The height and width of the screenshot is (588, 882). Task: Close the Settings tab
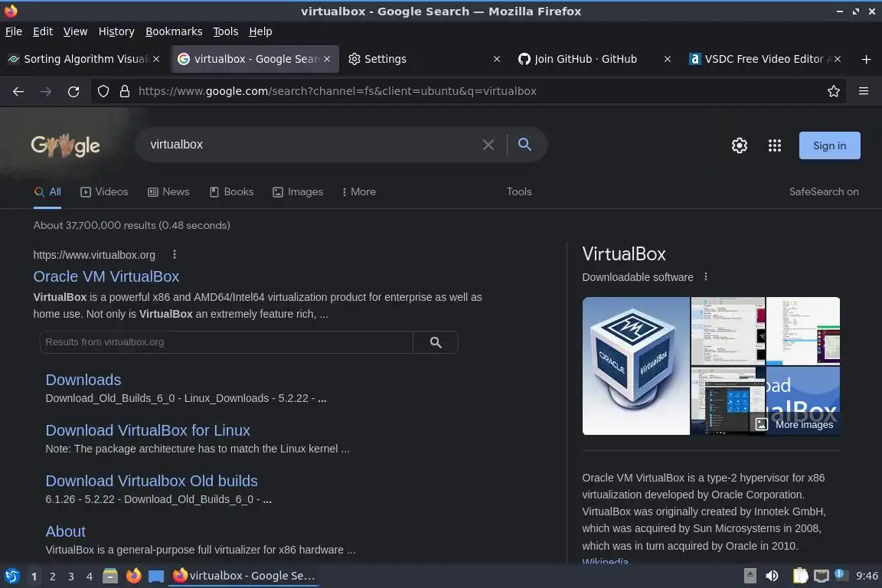[x=497, y=59]
